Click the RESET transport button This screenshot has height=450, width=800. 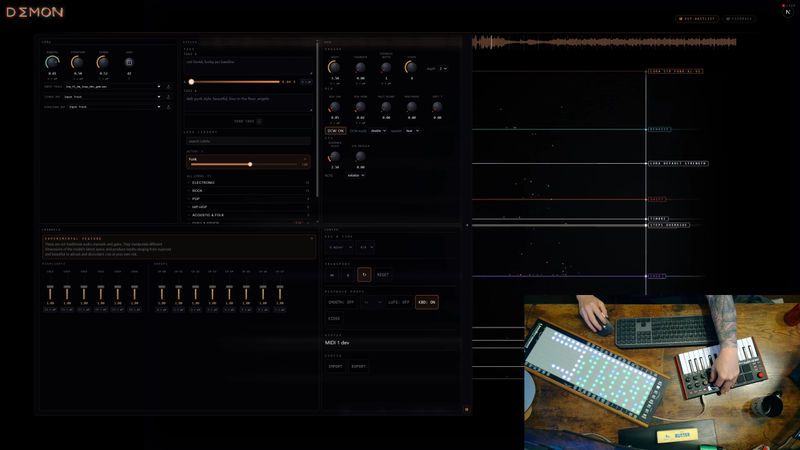[x=383, y=274]
